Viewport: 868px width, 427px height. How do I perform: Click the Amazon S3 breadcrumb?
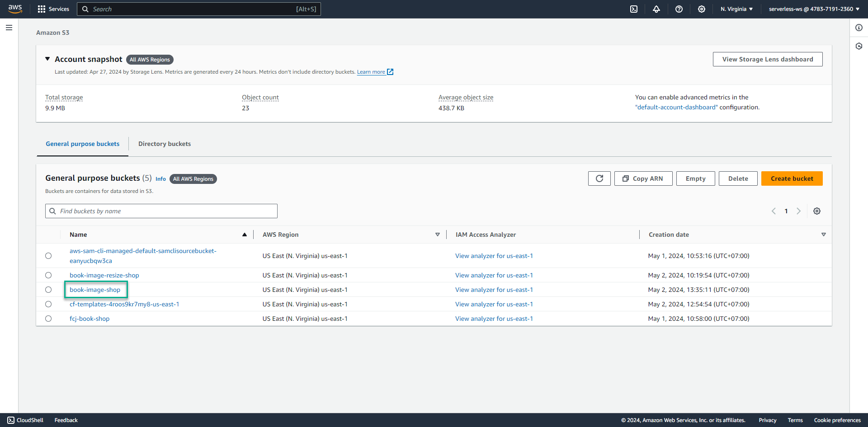coord(53,33)
